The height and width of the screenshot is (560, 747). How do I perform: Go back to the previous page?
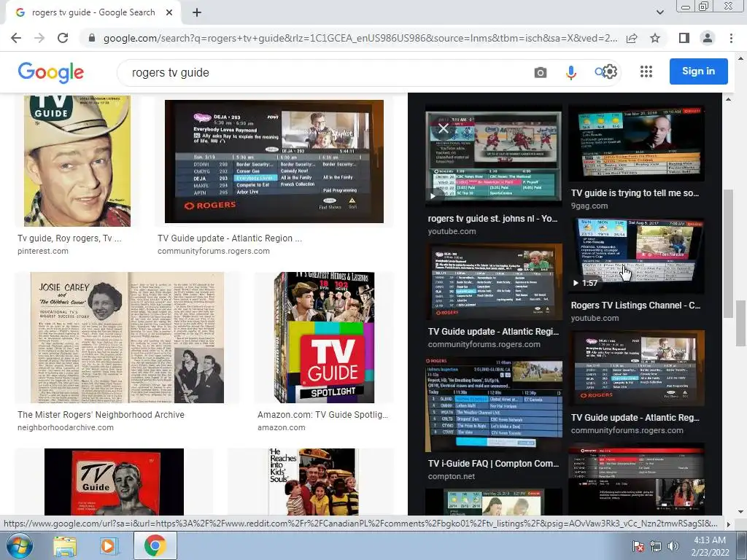pyautogui.click(x=16, y=38)
